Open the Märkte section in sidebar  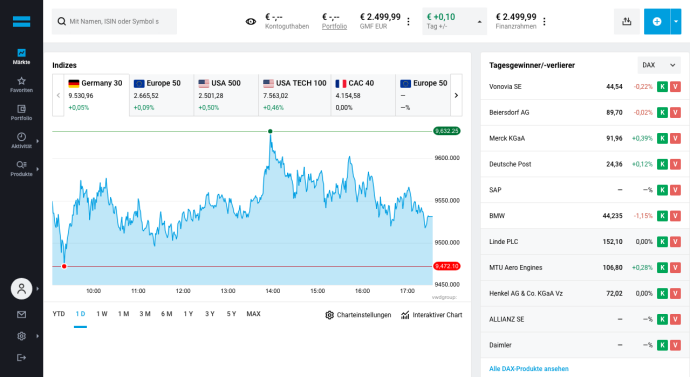pyautogui.click(x=21, y=57)
